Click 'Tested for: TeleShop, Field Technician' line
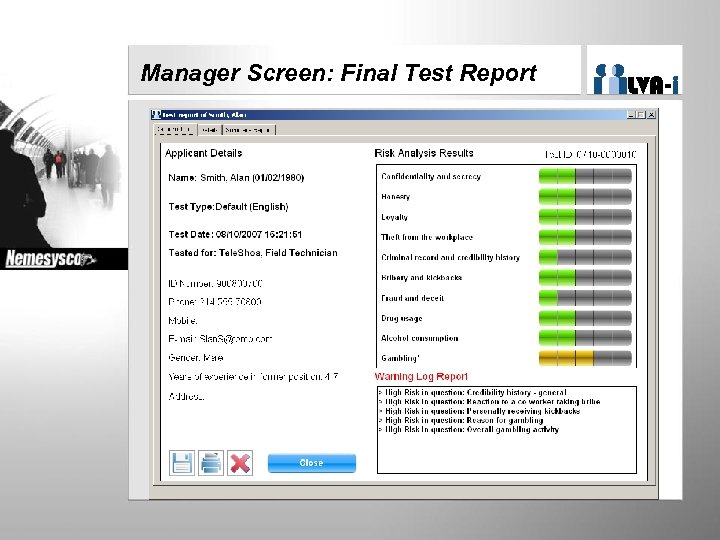Screen dimensions: 720x540 click(253, 253)
